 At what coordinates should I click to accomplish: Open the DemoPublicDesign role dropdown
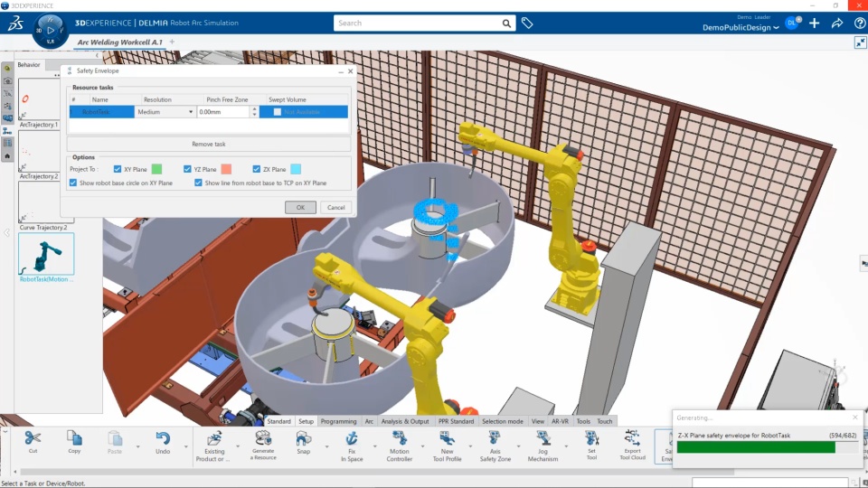click(x=741, y=28)
